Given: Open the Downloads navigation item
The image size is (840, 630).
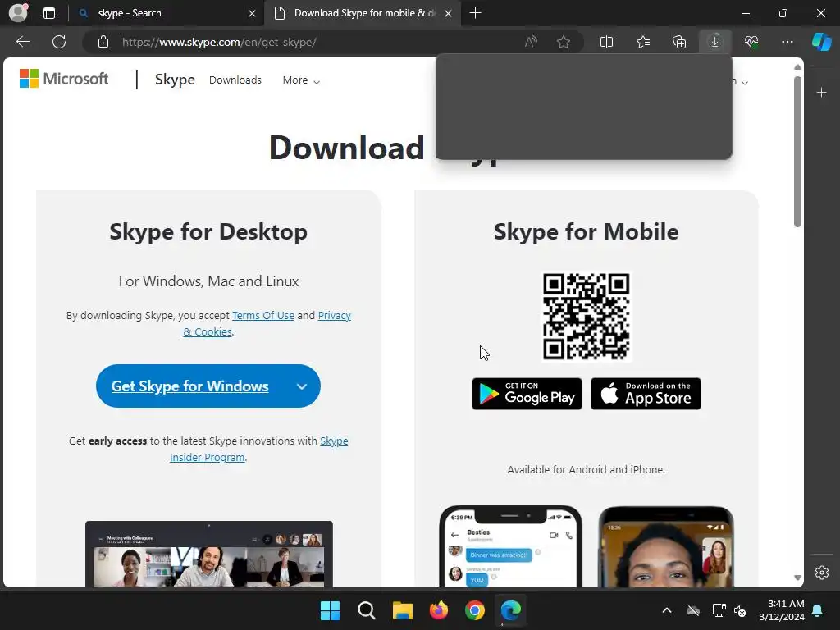Looking at the screenshot, I should click(x=235, y=80).
